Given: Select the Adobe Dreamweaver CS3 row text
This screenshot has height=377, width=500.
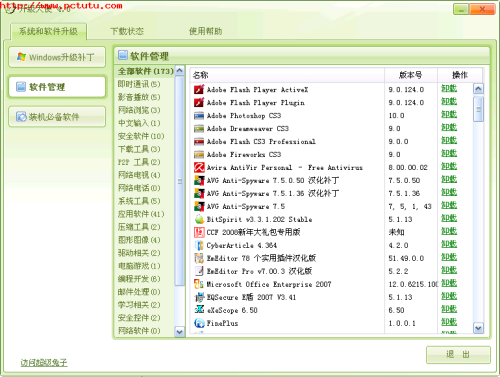Looking at the screenshot, I should pos(248,129).
